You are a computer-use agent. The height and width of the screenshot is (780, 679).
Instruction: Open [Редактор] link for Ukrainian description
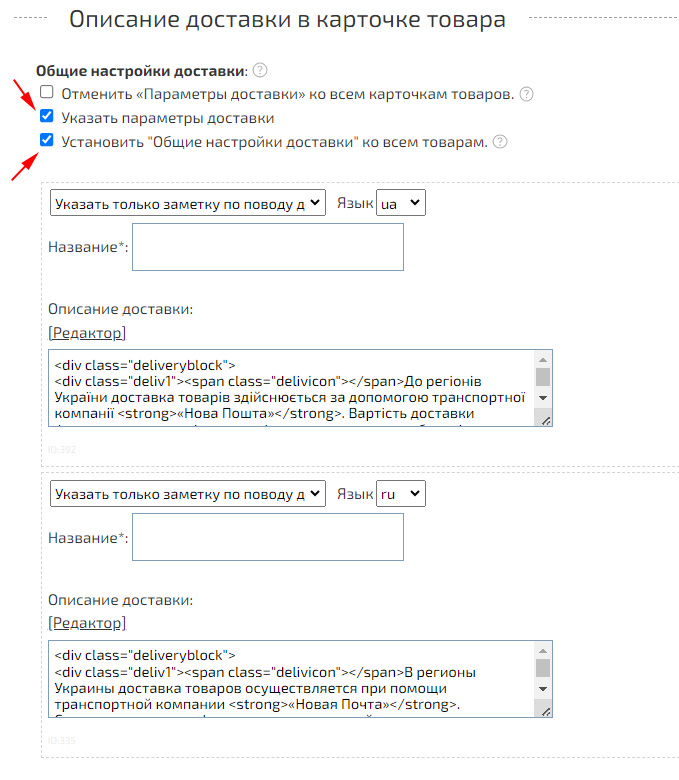pos(87,333)
